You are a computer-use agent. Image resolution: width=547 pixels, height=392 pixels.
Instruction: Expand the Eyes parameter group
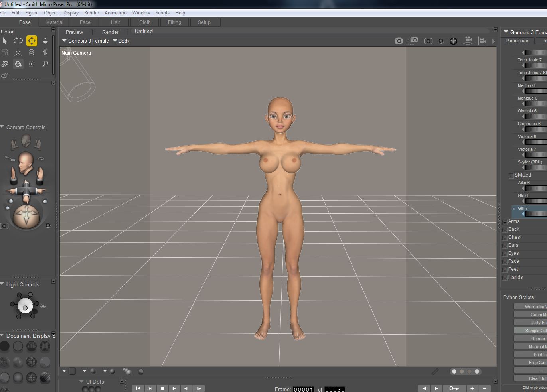505,254
